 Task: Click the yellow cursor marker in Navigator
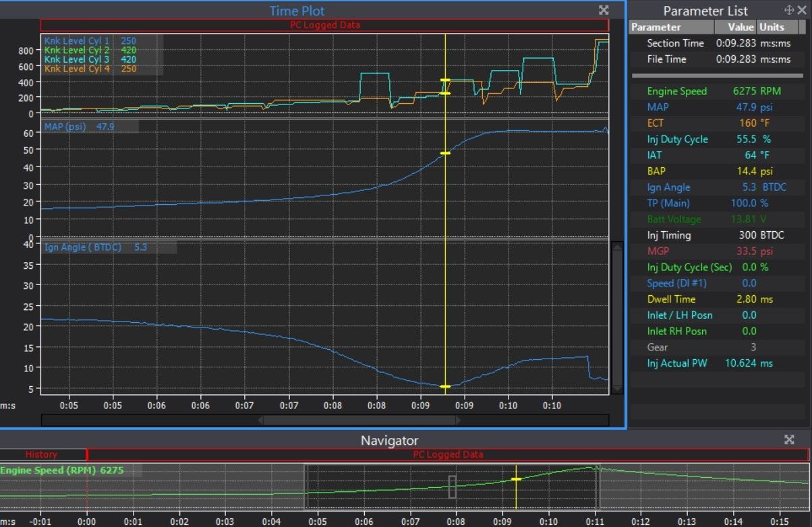point(516,479)
